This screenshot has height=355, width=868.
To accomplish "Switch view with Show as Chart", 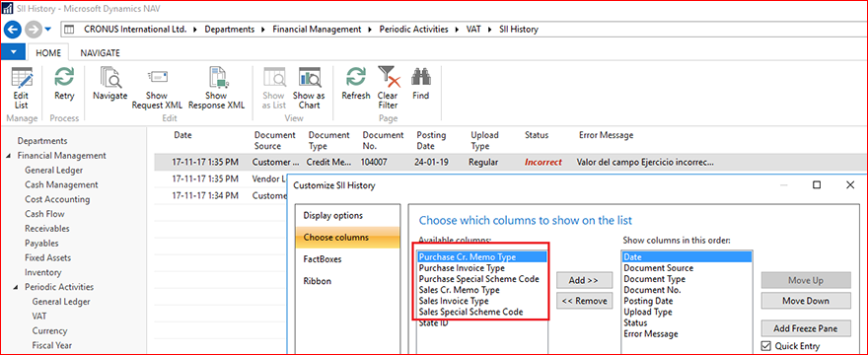I will pyautogui.click(x=309, y=89).
